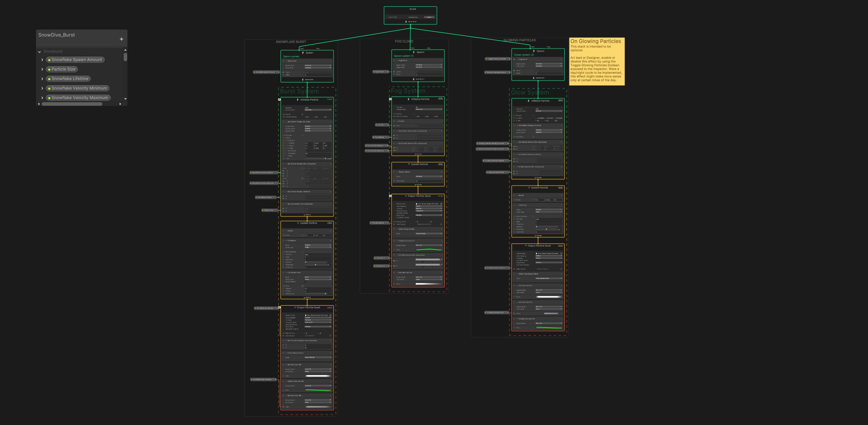Expand the Snowflake Spawn Amount property
Viewport: 868px width, 425px height.
pyautogui.click(x=42, y=60)
